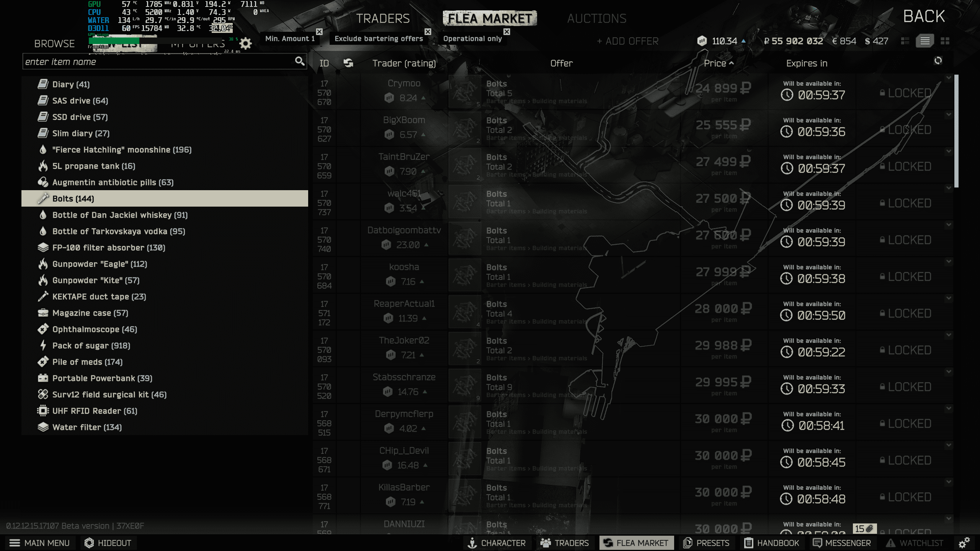Select Pile of meds (174) entry
Viewport: 980px width, 551px height.
click(x=165, y=362)
